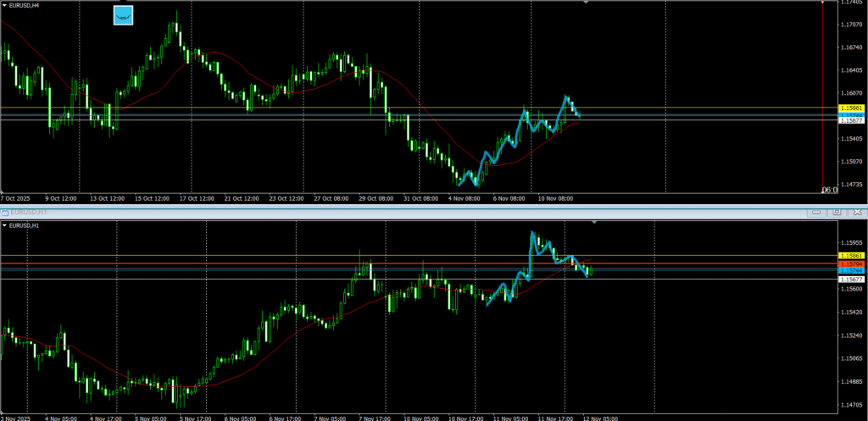Viewport: 868px width, 421px height.
Task: Click the blue current price label on H1
Action: coord(851,270)
